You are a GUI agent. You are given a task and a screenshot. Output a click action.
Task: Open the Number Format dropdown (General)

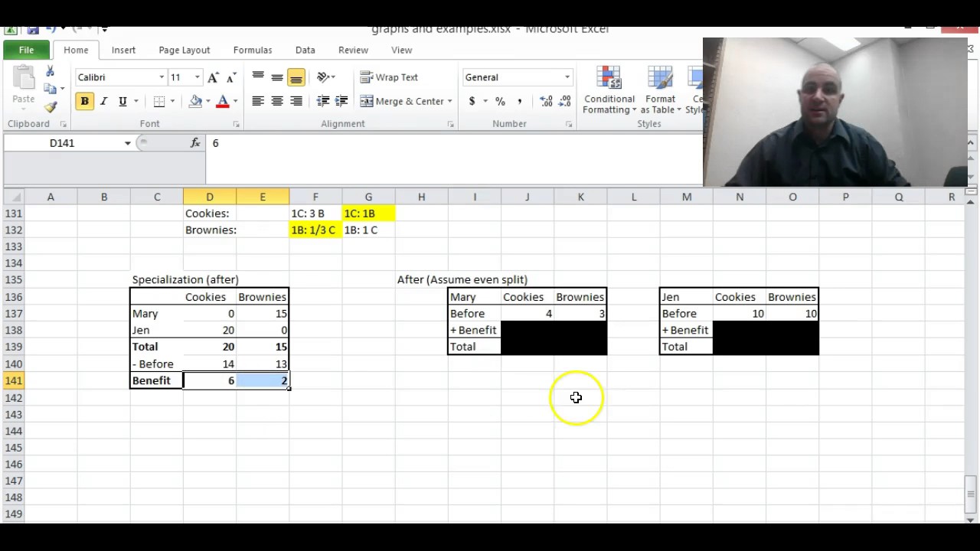point(567,77)
